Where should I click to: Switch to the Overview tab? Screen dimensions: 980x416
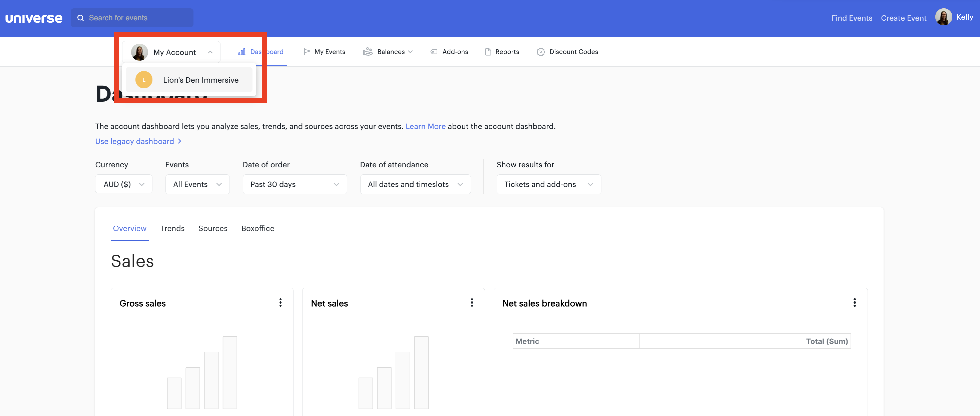tap(129, 229)
